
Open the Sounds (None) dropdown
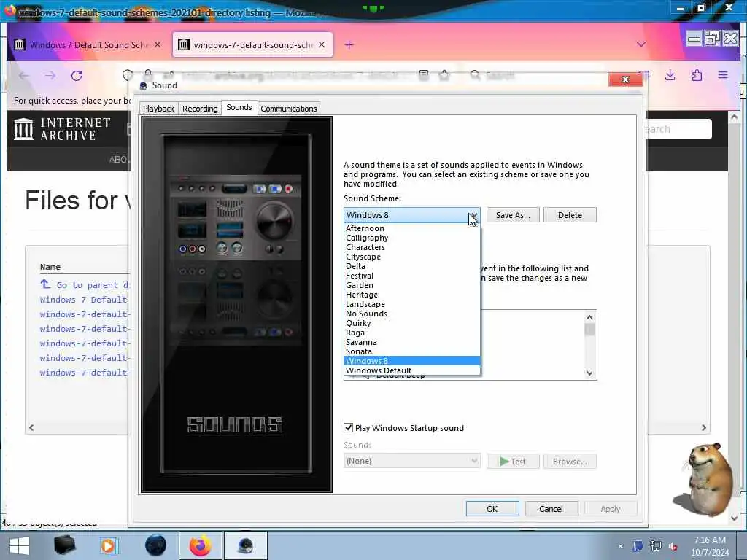tap(411, 461)
